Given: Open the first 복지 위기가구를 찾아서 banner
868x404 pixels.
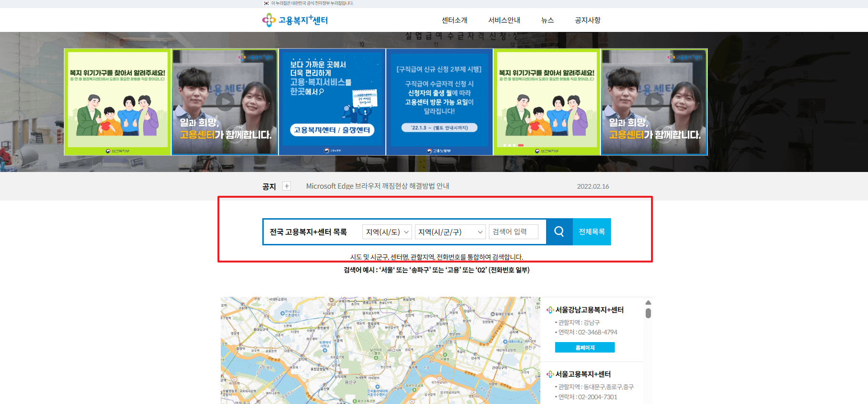Looking at the screenshot, I should [117, 102].
